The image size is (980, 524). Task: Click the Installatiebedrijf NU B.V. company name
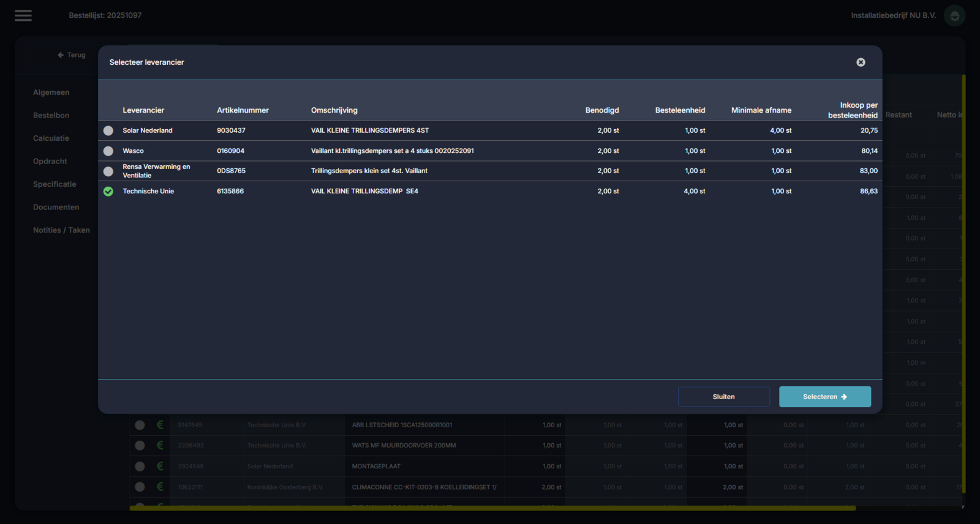pyautogui.click(x=894, y=15)
